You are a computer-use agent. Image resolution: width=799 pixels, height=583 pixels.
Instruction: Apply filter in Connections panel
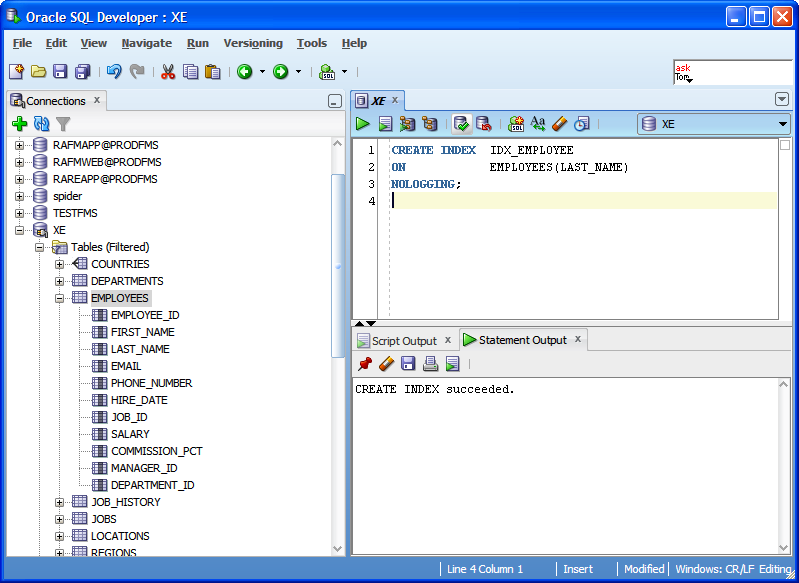[63, 124]
